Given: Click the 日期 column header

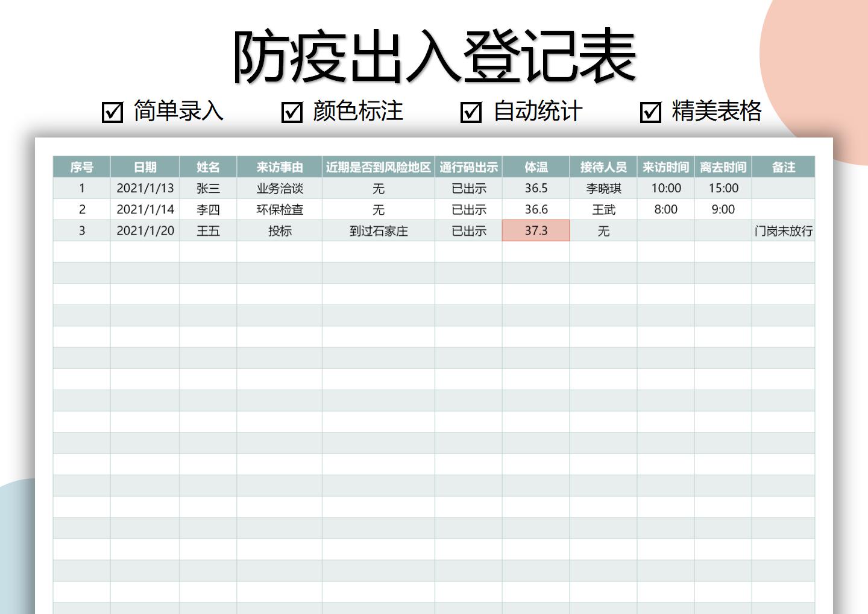Looking at the screenshot, I should point(146,167).
